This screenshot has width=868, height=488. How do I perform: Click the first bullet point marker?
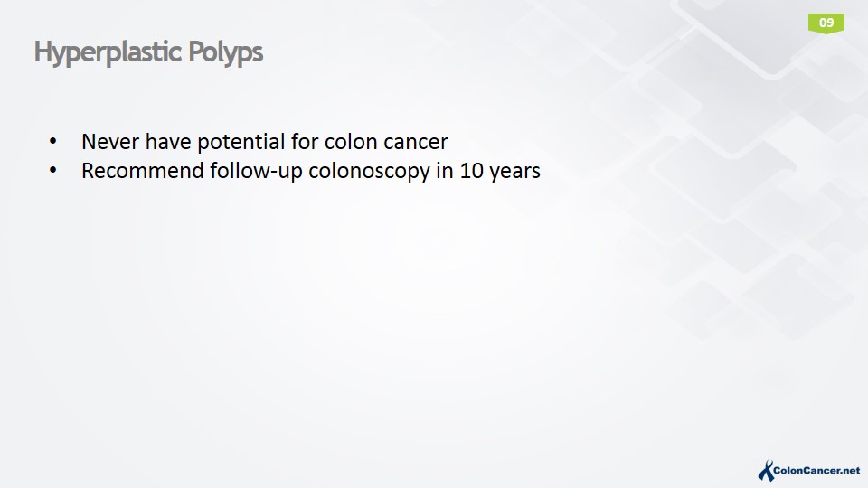pos(52,142)
